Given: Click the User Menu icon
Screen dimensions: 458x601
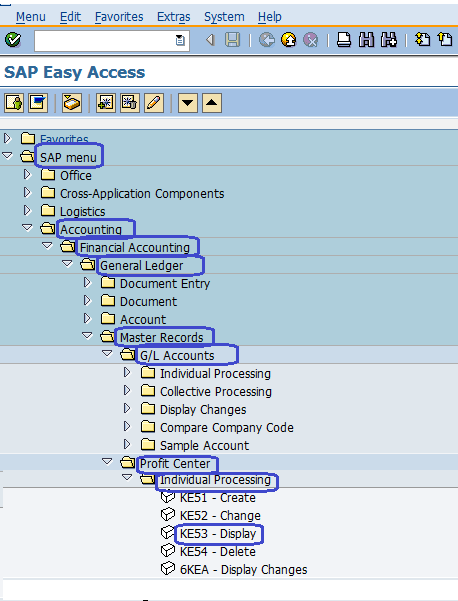Looking at the screenshot, I should pyautogui.click(x=14, y=103).
